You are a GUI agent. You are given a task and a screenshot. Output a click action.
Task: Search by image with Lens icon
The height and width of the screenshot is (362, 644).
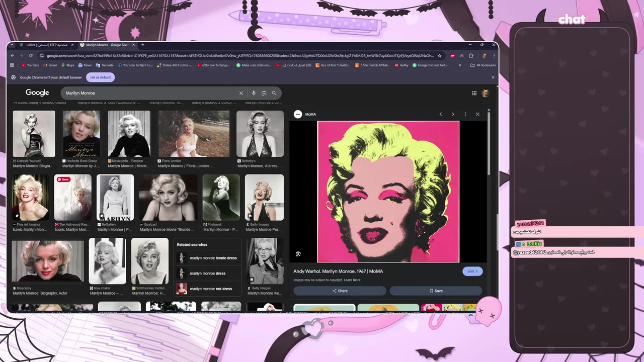(264, 93)
